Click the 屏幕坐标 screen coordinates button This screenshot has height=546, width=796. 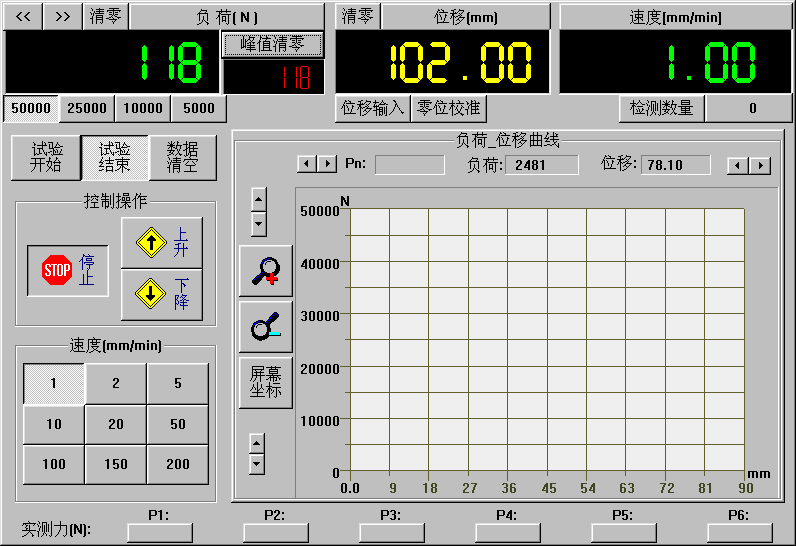tap(265, 382)
